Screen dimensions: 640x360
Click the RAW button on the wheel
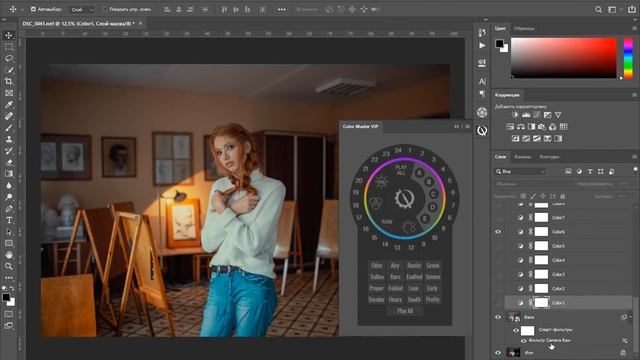click(387, 222)
